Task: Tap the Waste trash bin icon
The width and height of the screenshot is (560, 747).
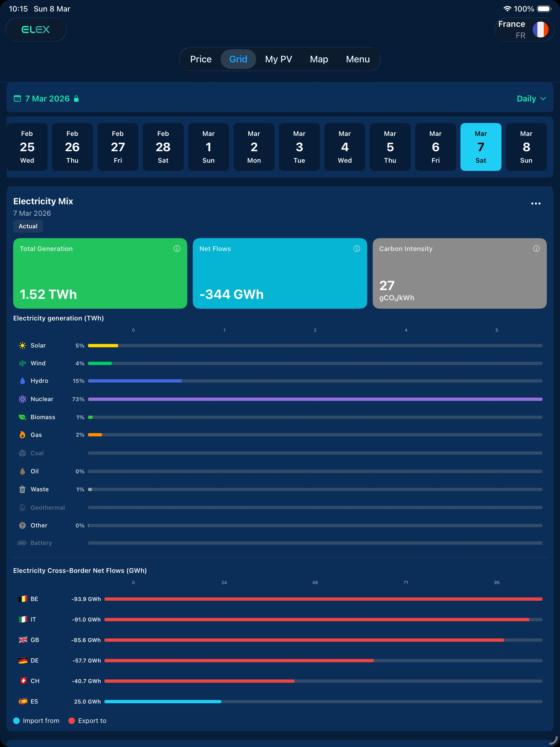Action: 22,489
